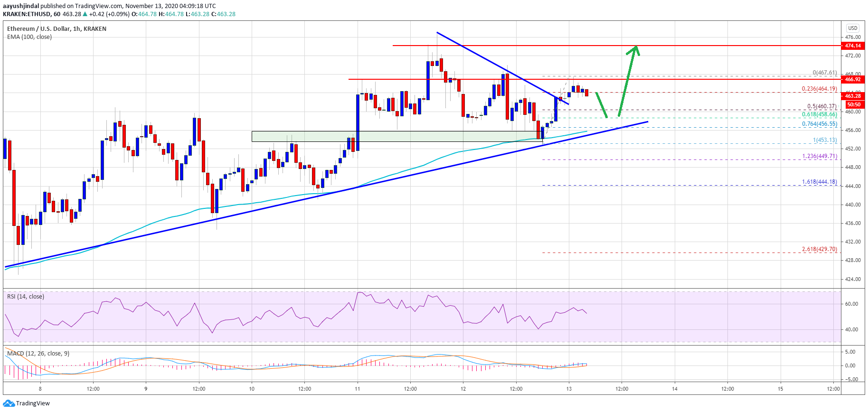Click the 50:50 candle countdown label
Screen dimensions: 868x412
[854, 104]
